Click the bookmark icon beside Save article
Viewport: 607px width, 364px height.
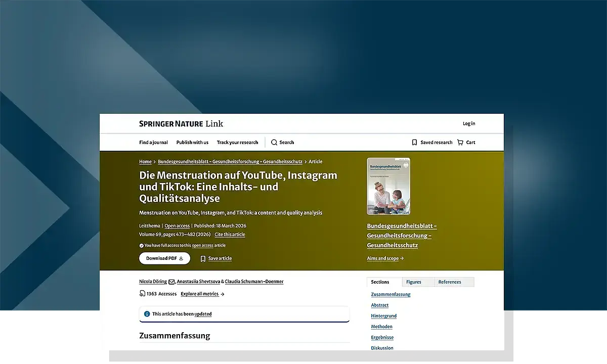203,258
